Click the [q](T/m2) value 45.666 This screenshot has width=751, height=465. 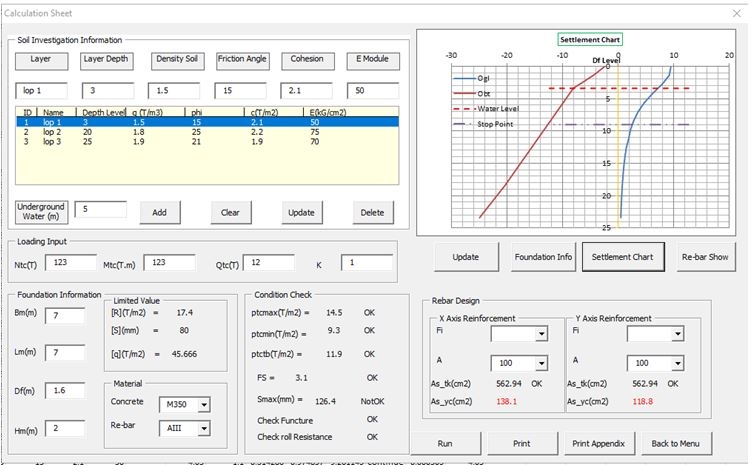point(184,354)
